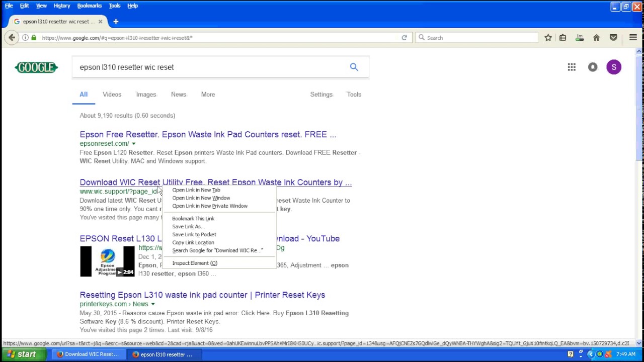Image resolution: width=644 pixels, height=362 pixels.
Task: Open the Google search Tools
Action: pos(354,95)
